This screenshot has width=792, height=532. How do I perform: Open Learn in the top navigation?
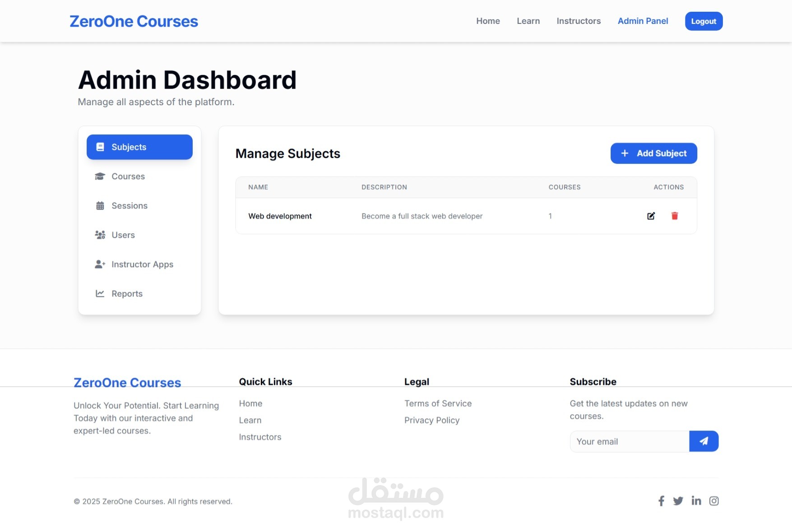(528, 21)
